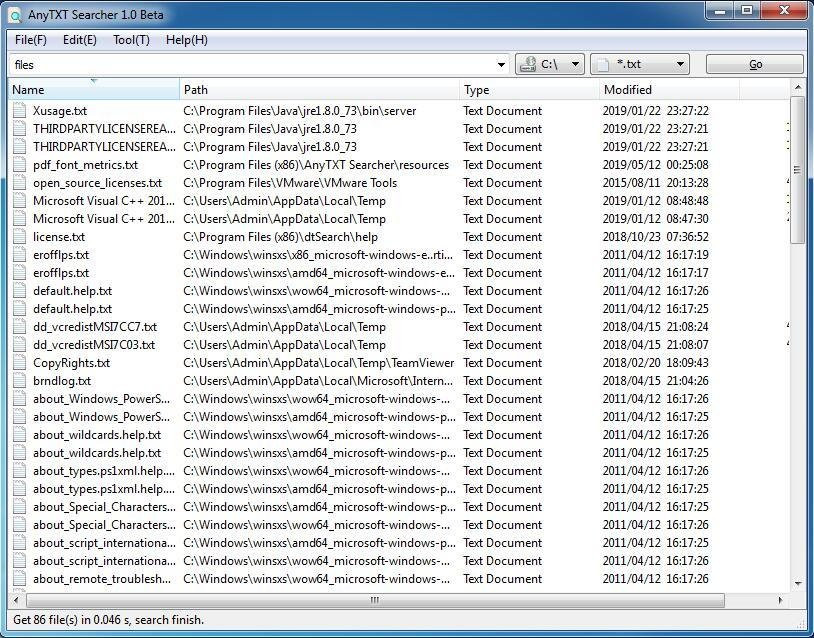This screenshot has height=638, width=814.
Task: Click the file icon of dd_vcredistMSI7C03.txt
Action: 19,345
